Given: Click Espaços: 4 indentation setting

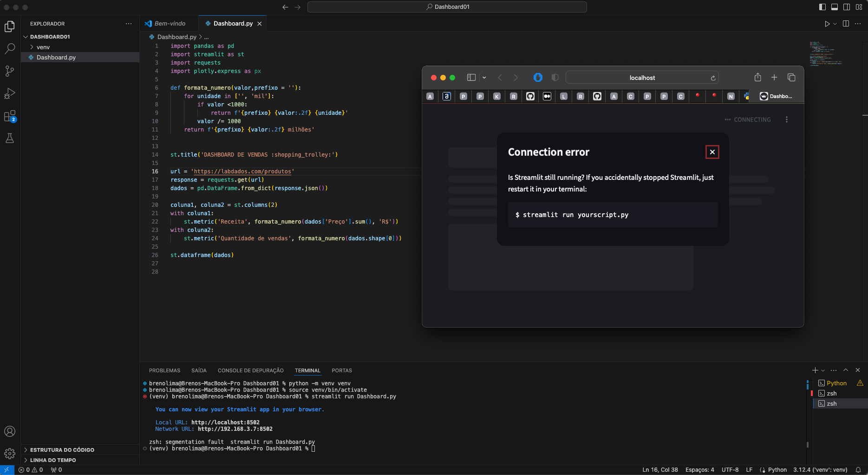Looking at the screenshot, I should (699, 470).
